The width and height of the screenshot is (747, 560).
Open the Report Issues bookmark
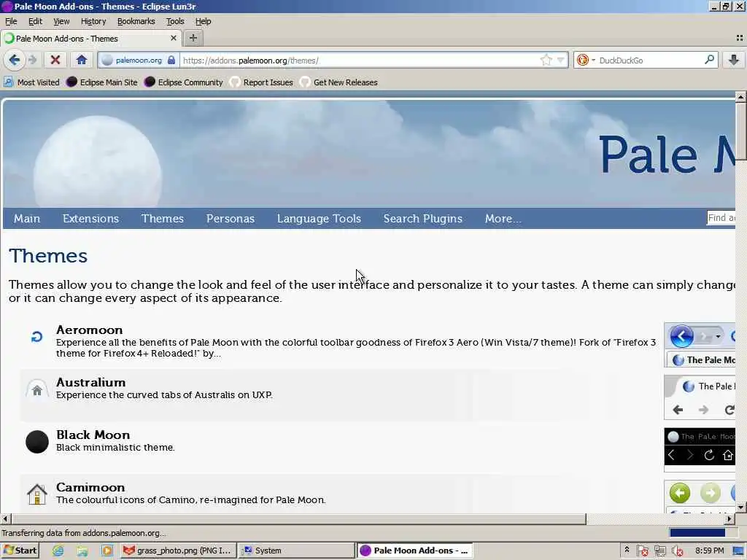262,82
